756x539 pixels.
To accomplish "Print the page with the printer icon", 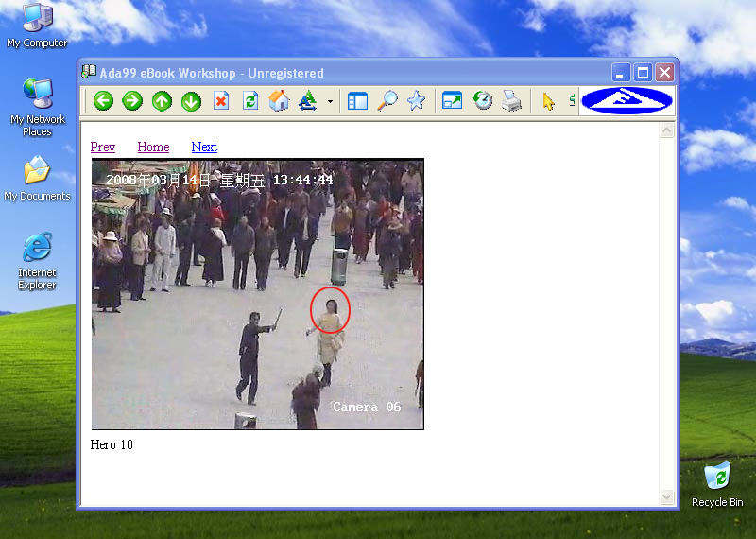I will point(511,101).
